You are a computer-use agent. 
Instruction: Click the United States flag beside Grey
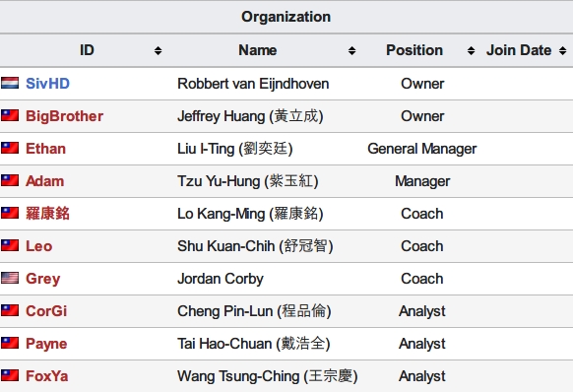tap(10, 279)
